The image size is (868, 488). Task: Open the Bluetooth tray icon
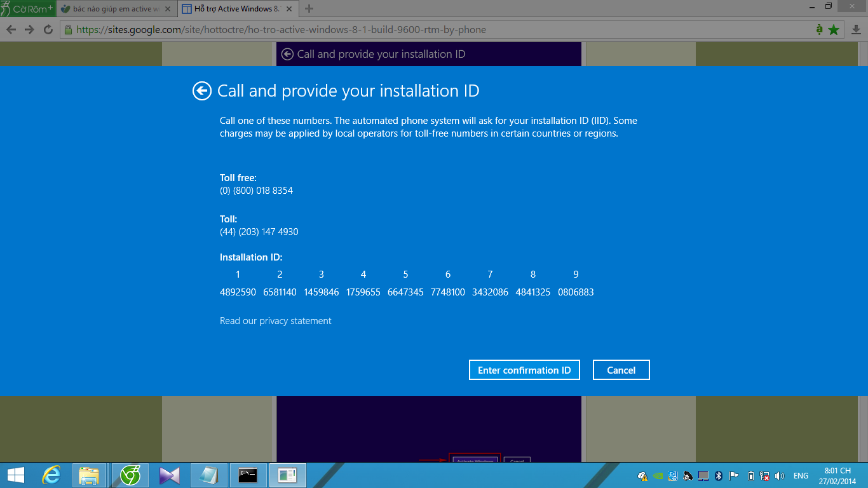(719, 475)
